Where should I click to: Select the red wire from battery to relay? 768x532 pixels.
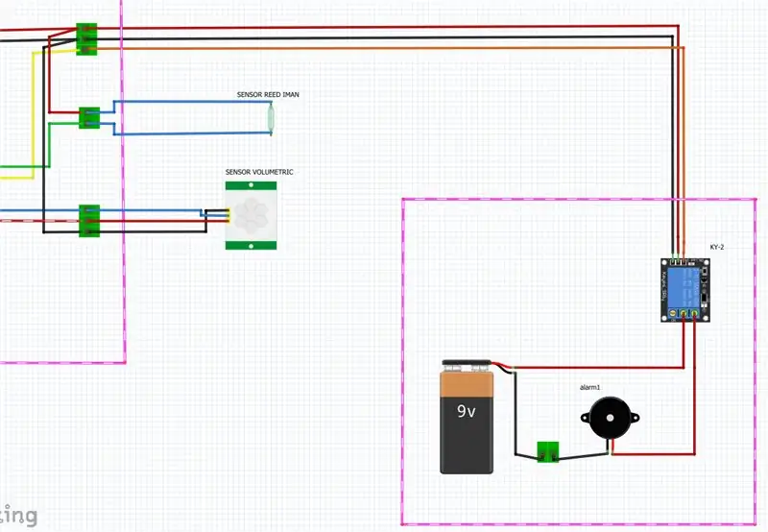point(597,367)
